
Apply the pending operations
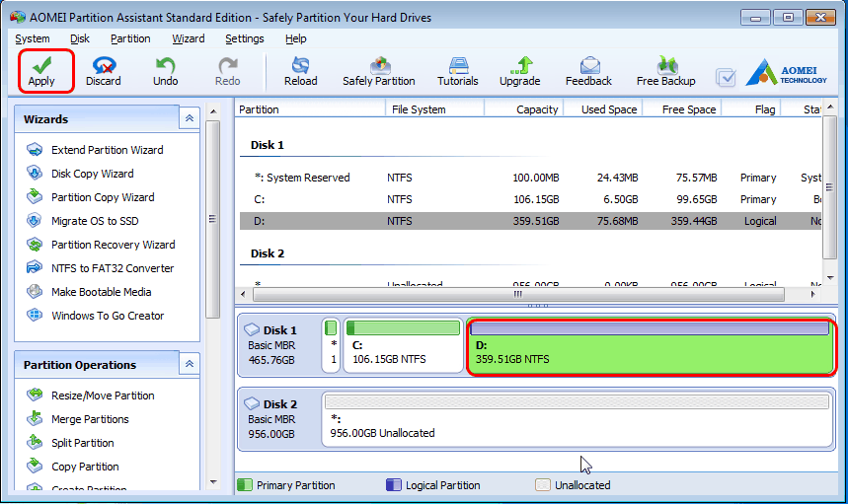[41, 71]
